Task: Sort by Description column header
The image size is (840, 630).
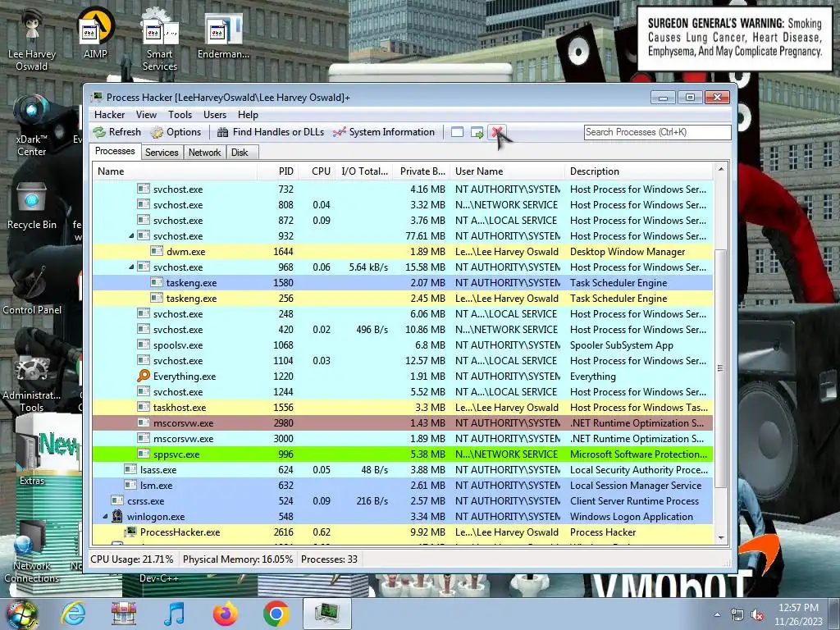Action: (x=639, y=171)
